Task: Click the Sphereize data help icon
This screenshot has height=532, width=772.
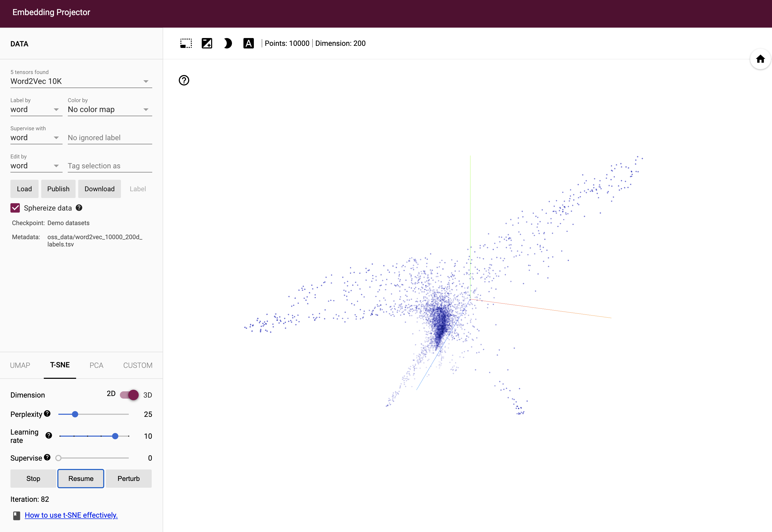Action: (79, 208)
